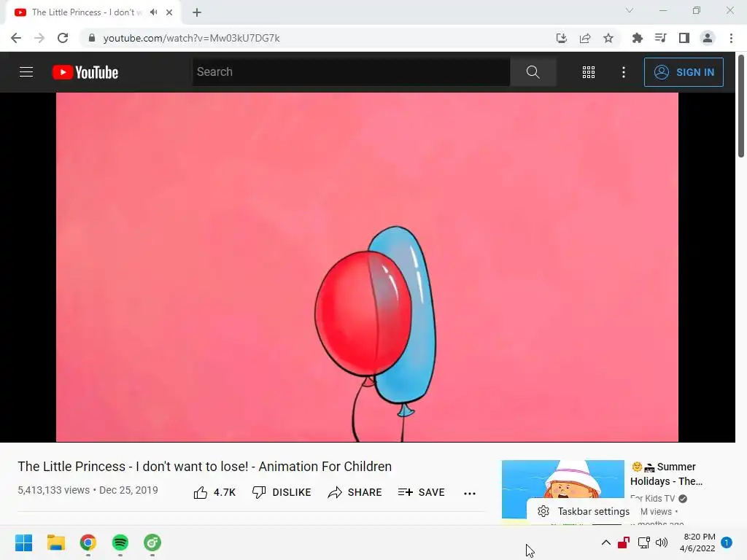SAVE the video to a playlist
This screenshot has height=560, width=747.
(421, 492)
